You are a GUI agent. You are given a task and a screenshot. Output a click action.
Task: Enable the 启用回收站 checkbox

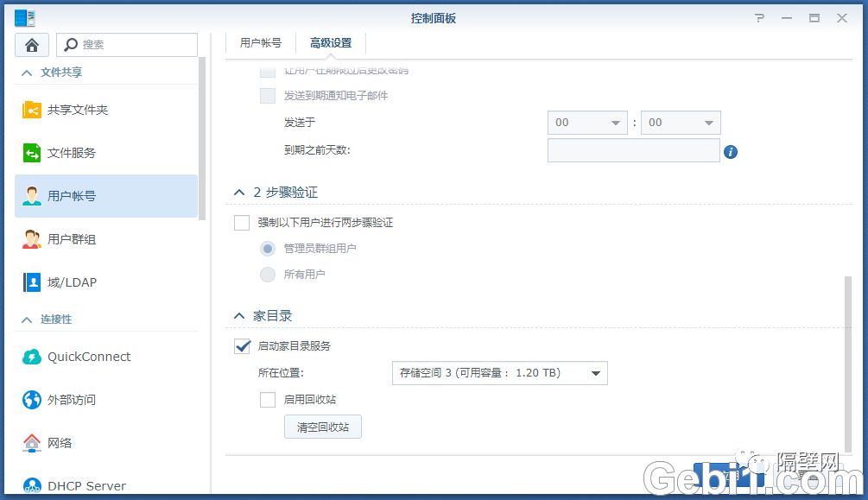pos(268,400)
